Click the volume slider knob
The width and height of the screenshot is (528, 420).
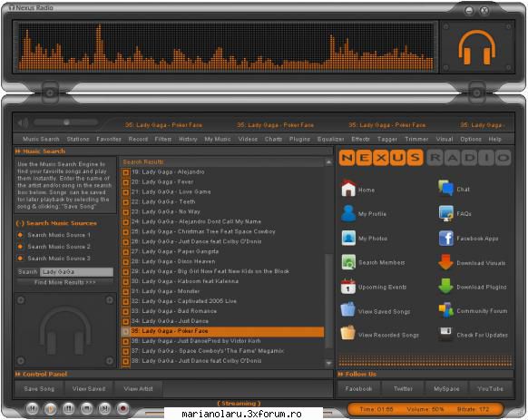66,122
